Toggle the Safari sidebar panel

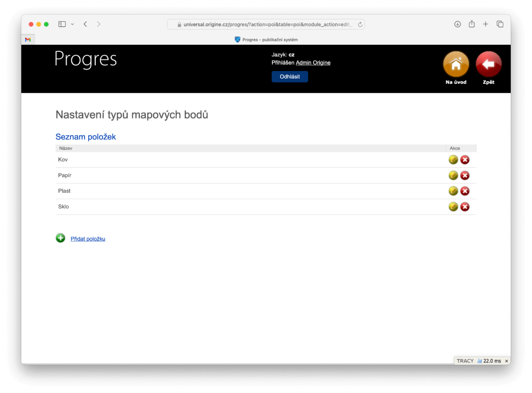coord(62,24)
